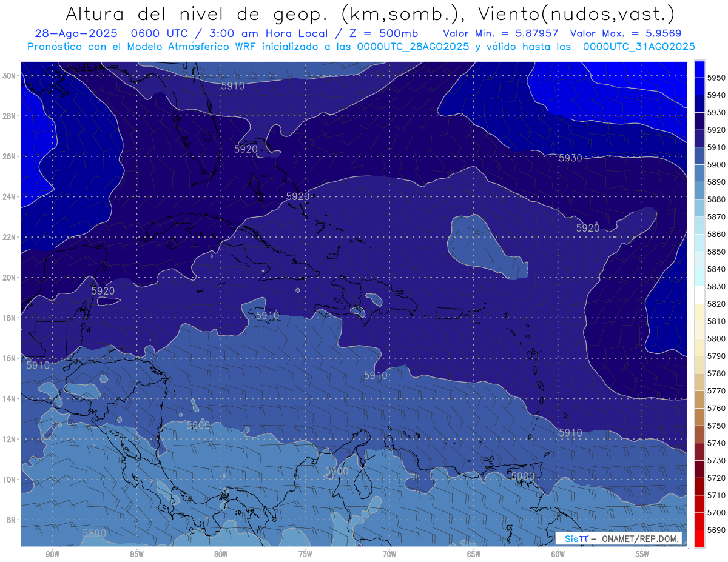Click the '5800' legend value on color bar
This screenshot has height=562, width=728.
tap(716, 339)
